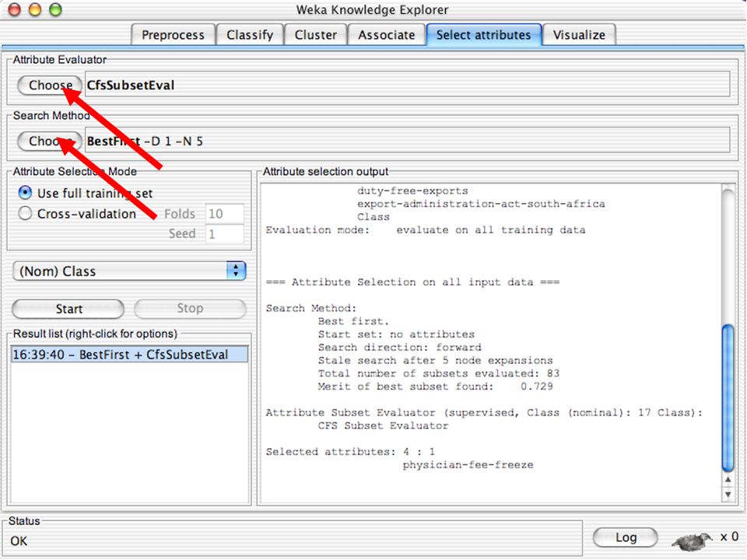747x560 pixels.
Task: Go to the Cluster tab
Action: [315, 35]
